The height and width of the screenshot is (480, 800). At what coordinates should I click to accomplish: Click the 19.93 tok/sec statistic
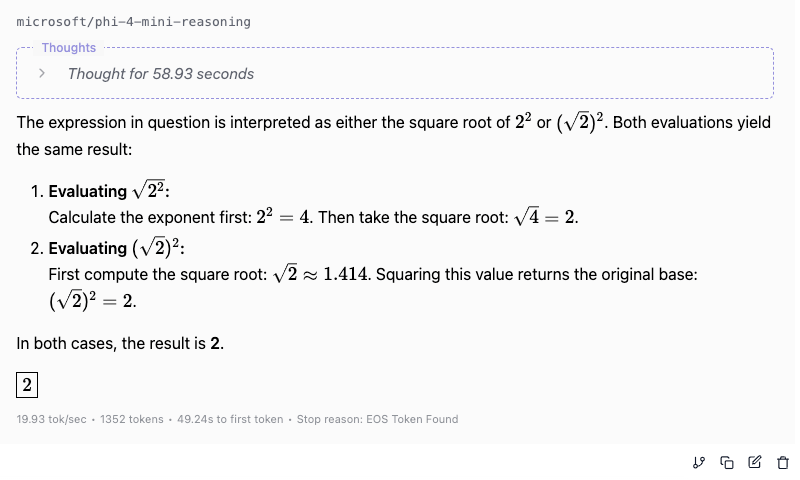[x=51, y=419]
